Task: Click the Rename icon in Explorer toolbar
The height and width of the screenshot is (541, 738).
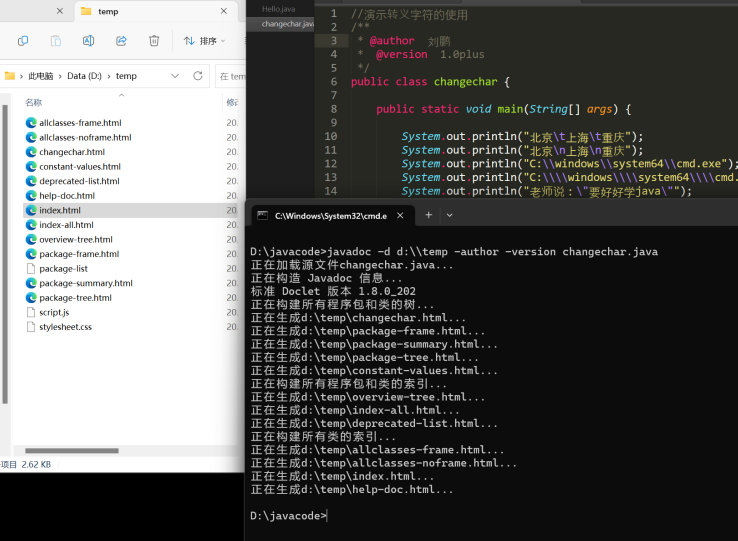Action: pyautogui.click(x=88, y=41)
